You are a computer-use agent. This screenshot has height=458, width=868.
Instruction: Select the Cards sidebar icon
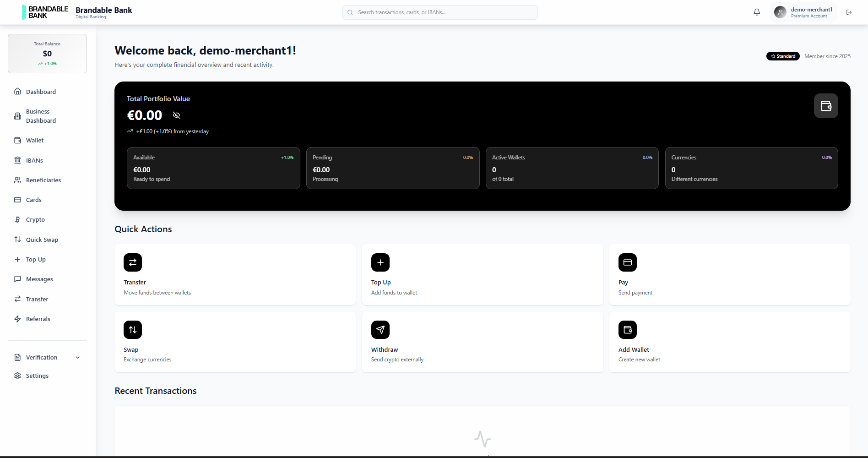(x=17, y=200)
